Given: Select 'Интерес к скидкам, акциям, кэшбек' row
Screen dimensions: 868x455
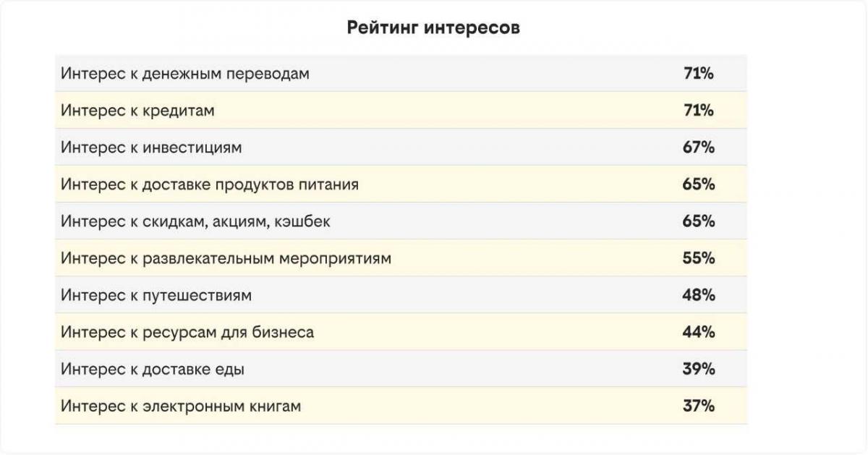Looking at the screenshot, I should coord(401,221).
